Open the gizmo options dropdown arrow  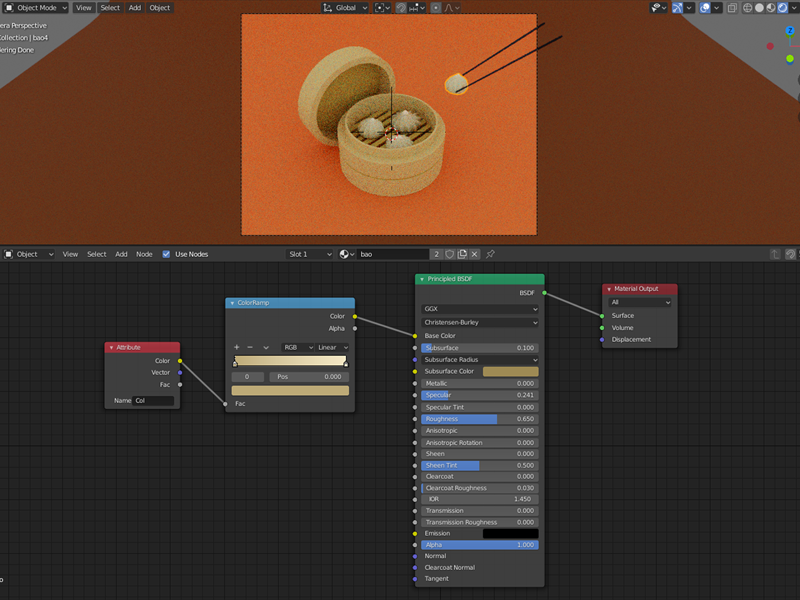point(689,8)
